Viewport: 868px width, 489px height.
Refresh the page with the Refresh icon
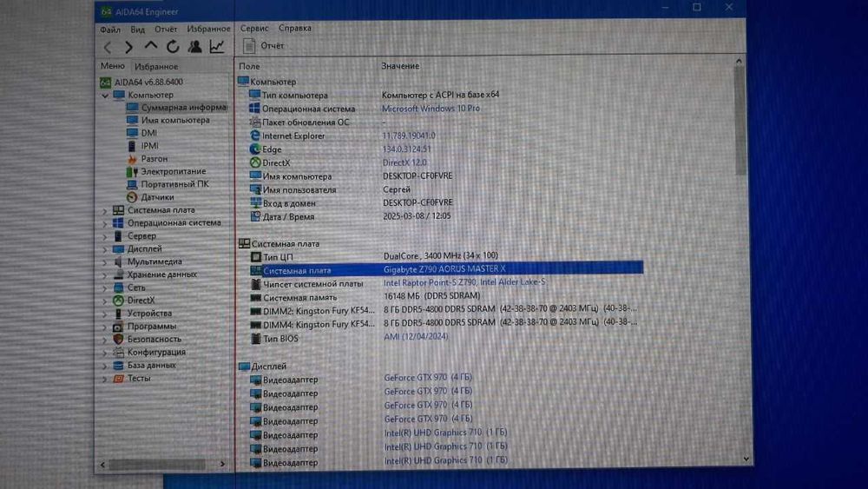(173, 47)
